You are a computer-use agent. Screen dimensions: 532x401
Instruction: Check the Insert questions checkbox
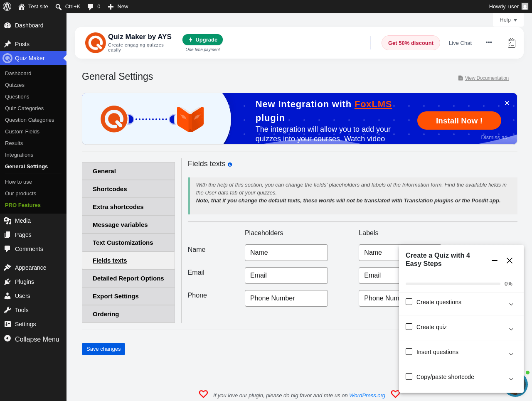tap(409, 352)
